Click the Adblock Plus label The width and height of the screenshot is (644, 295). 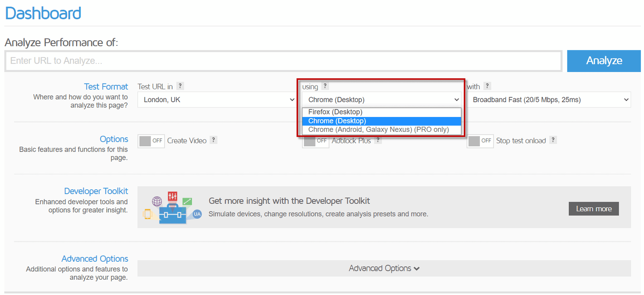[x=351, y=141]
